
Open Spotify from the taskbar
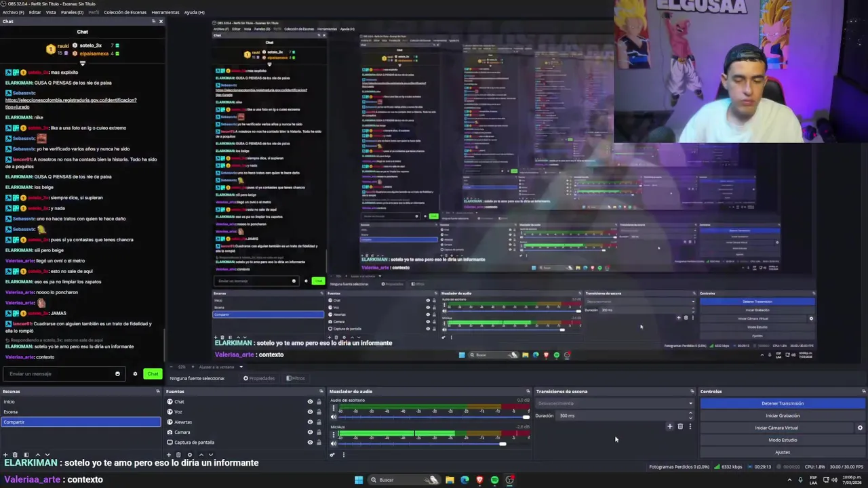[494, 480]
